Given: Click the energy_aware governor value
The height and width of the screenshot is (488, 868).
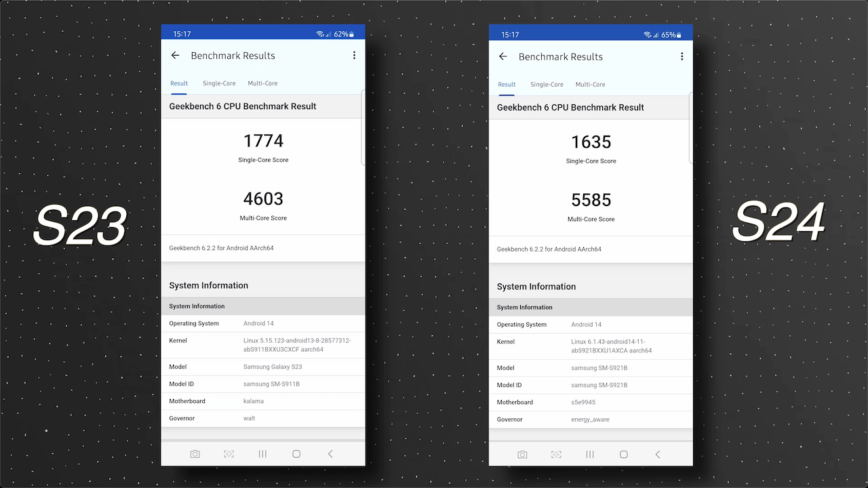Looking at the screenshot, I should (590, 420).
